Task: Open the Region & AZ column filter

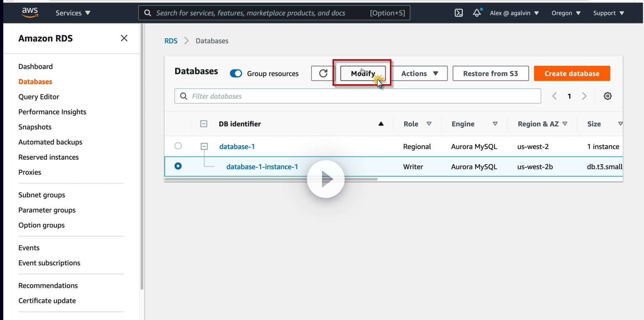Action: 565,124
